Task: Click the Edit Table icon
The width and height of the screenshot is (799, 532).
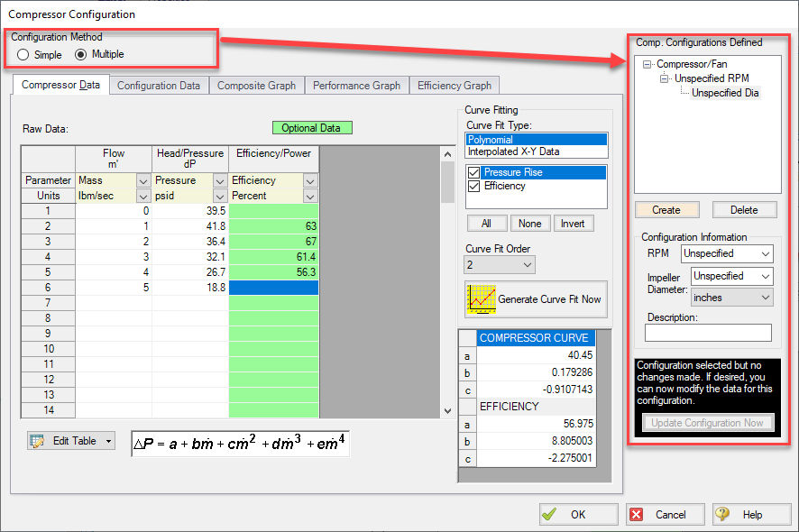Action: 38,441
